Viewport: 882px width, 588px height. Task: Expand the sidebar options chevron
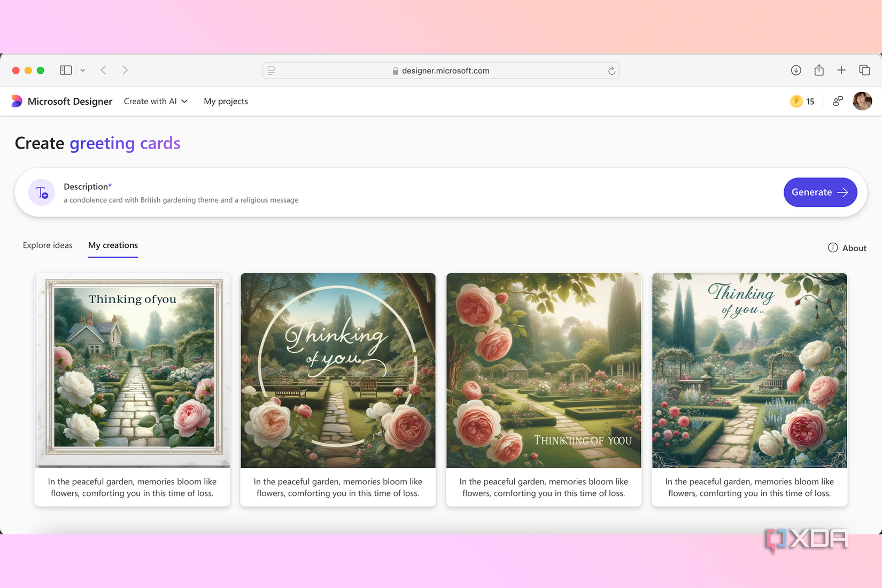tap(83, 70)
